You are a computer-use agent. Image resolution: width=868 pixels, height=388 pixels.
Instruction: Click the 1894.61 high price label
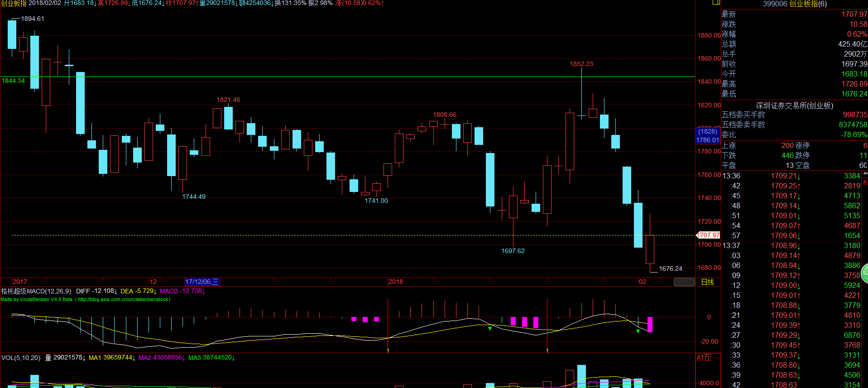point(33,19)
